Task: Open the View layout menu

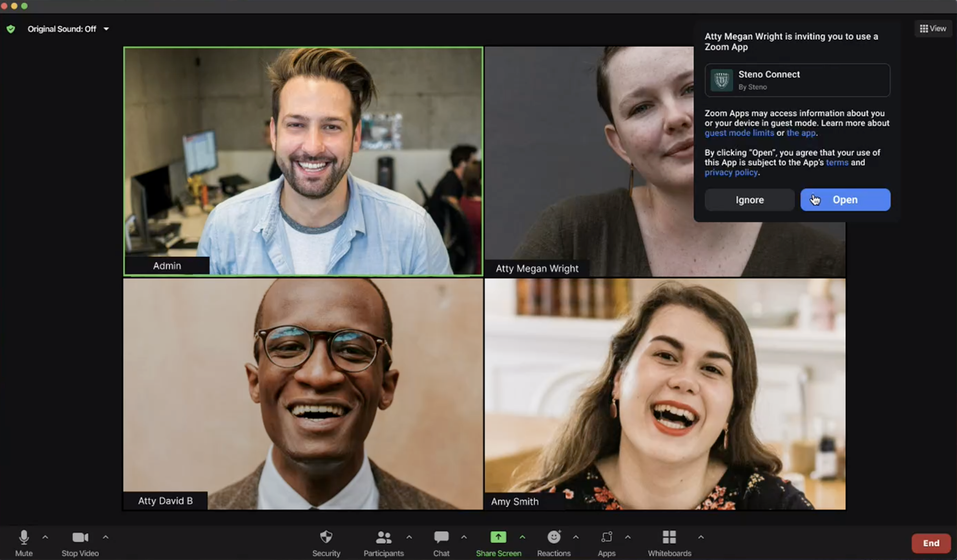Action: click(932, 28)
